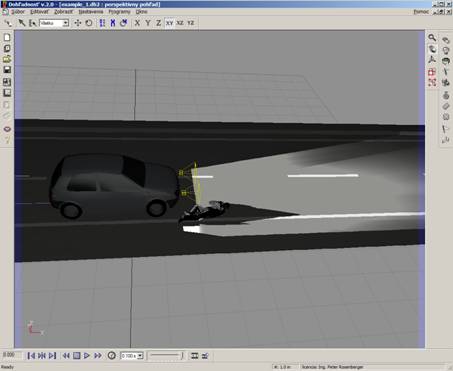Click the play forward button

pos(87,356)
